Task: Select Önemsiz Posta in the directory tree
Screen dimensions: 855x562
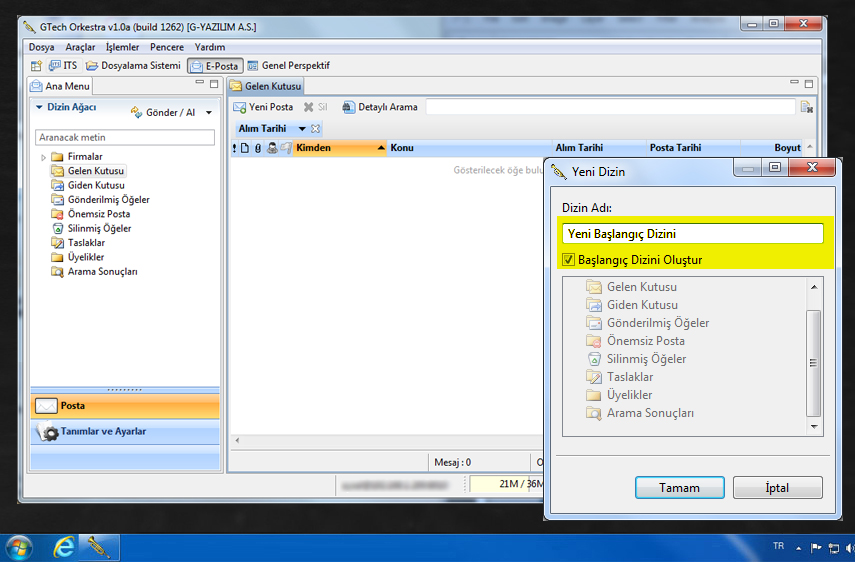Action: tap(91, 214)
